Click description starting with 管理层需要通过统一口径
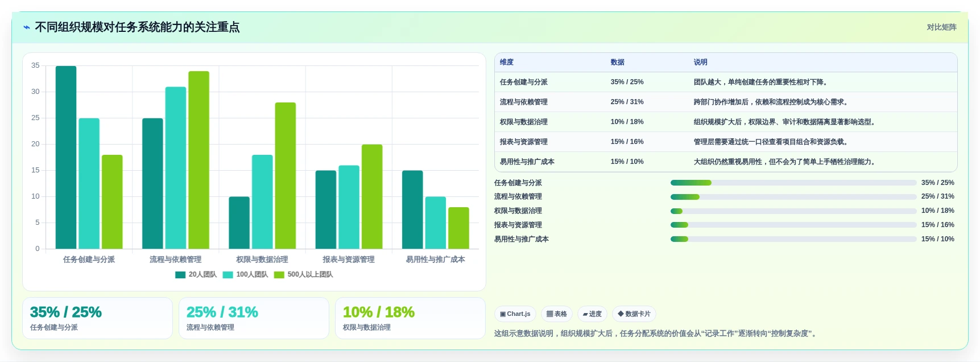 click(772, 142)
